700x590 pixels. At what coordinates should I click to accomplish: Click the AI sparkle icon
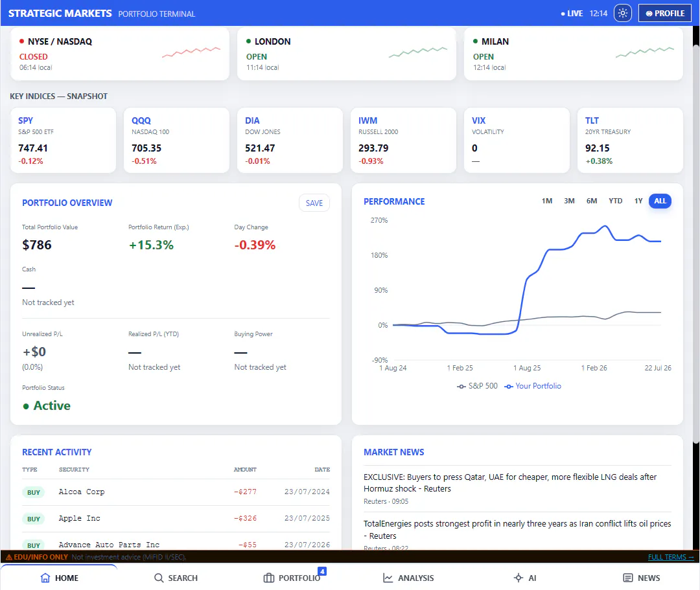pyautogui.click(x=518, y=578)
